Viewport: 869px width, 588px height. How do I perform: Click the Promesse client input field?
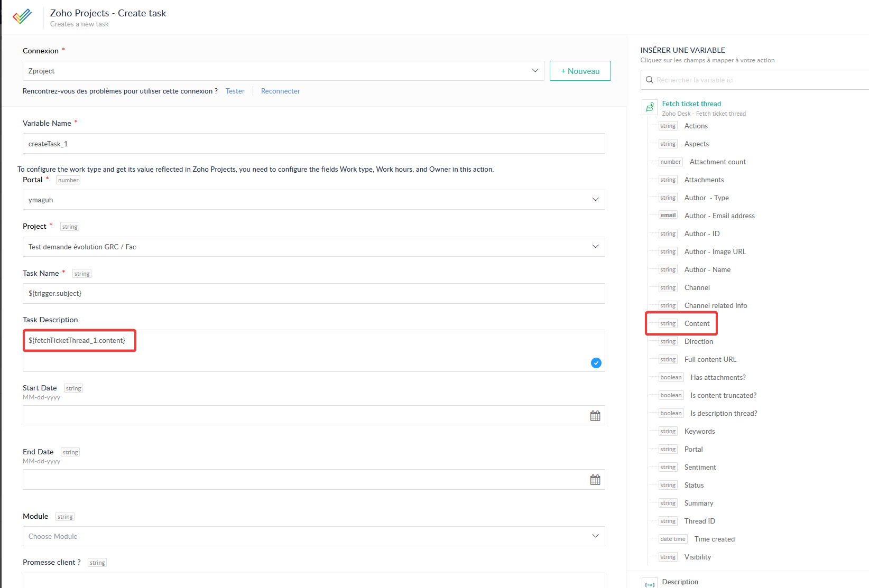pos(314,581)
